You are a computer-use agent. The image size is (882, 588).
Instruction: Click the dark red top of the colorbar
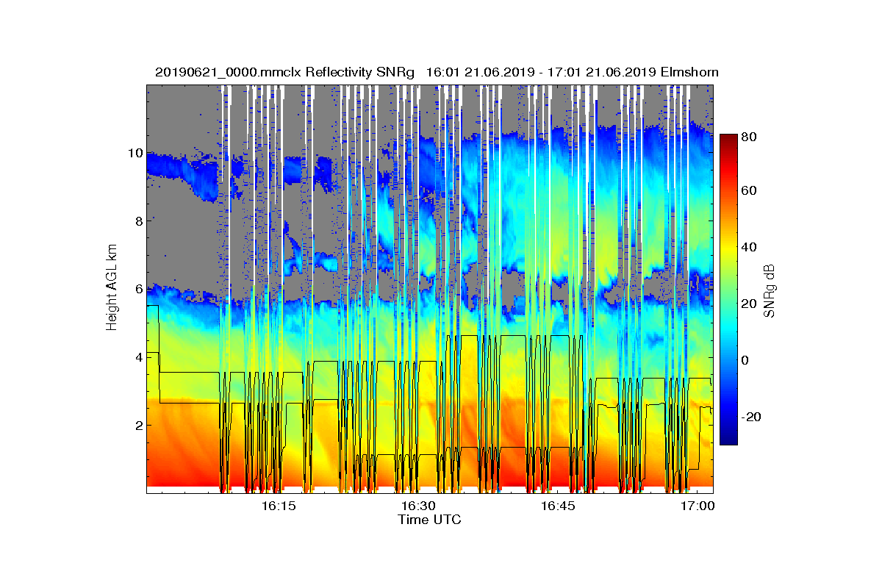click(x=728, y=138)
